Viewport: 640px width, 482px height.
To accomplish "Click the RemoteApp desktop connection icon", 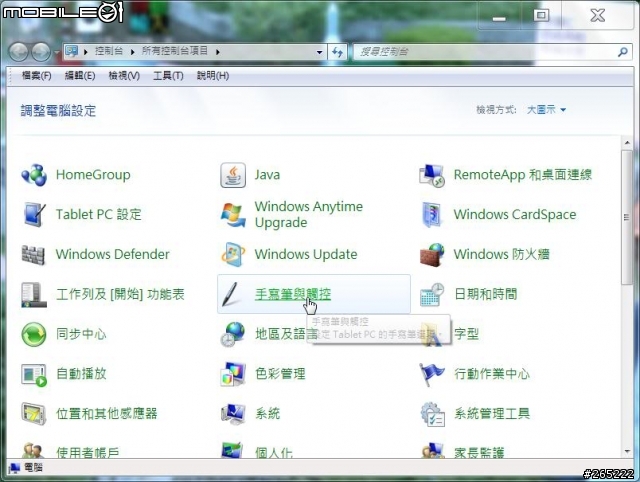I will (432, 175).
